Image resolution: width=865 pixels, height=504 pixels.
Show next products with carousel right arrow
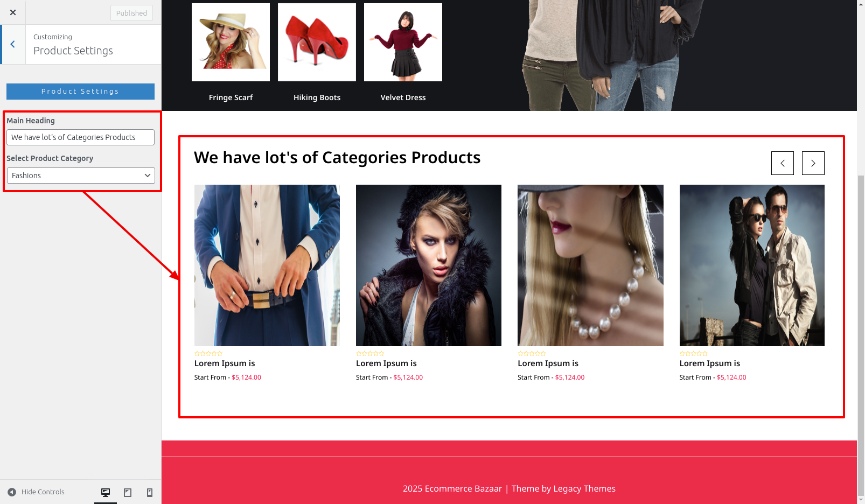[x=813, y=163]
